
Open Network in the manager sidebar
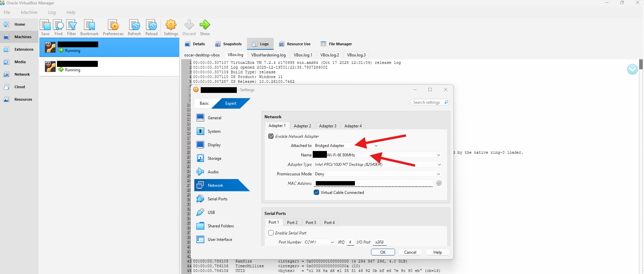coord(19,74)
